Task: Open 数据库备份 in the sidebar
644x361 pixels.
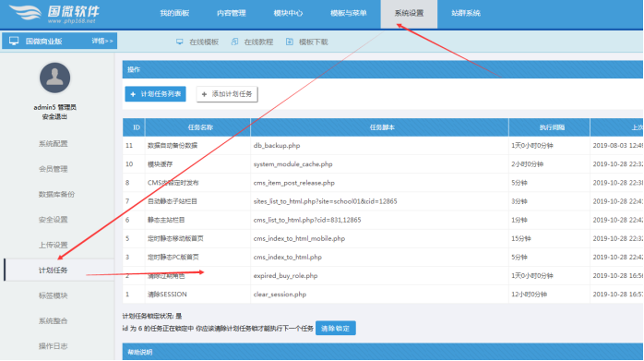Action: pyautogui.click(x=56, y=194)
